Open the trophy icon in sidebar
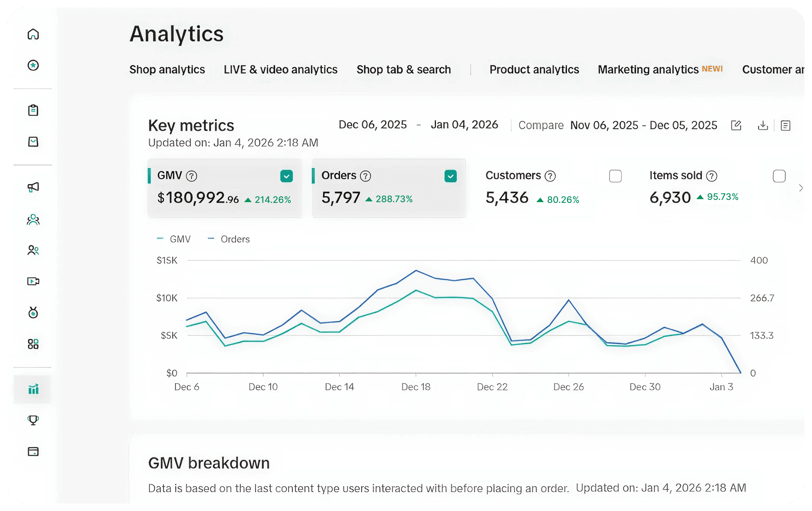The width and height of the screenshot is (812, 511). tap(33, 420)
